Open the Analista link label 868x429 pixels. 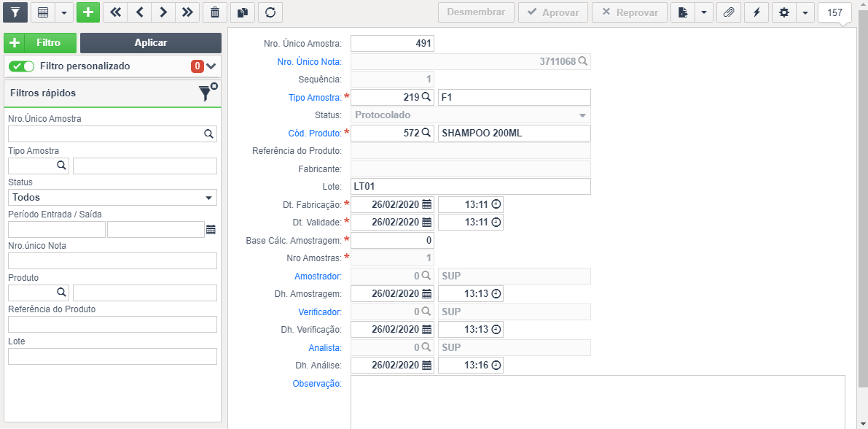pos(324,348)
